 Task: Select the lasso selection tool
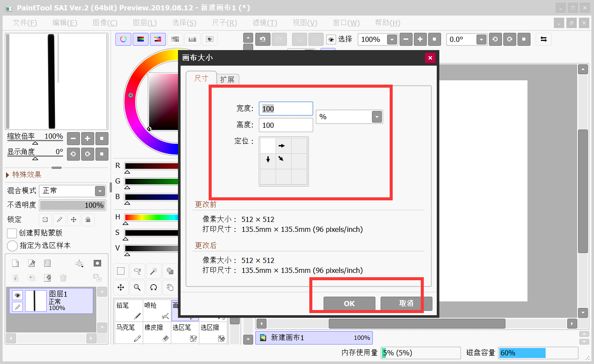tap(137, 271)
